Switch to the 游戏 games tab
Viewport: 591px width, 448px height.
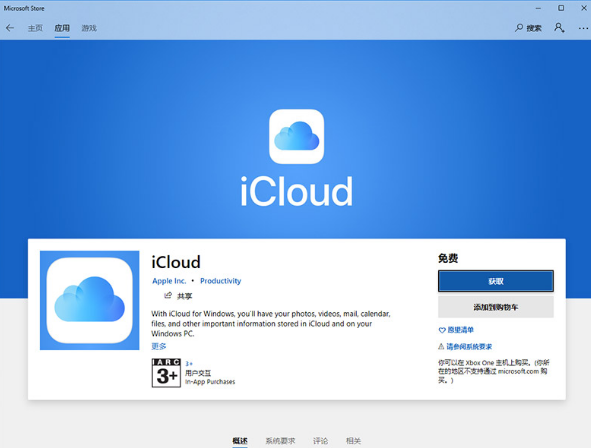[x=89, y=28]
